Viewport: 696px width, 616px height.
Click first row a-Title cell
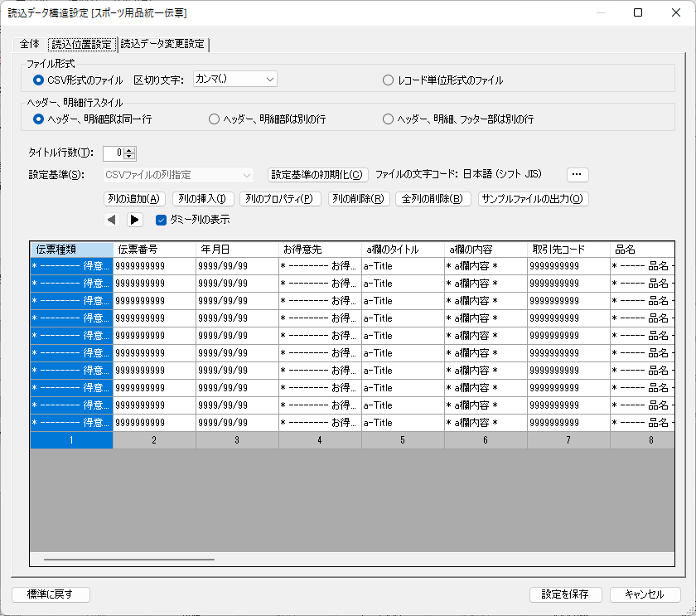403,266
